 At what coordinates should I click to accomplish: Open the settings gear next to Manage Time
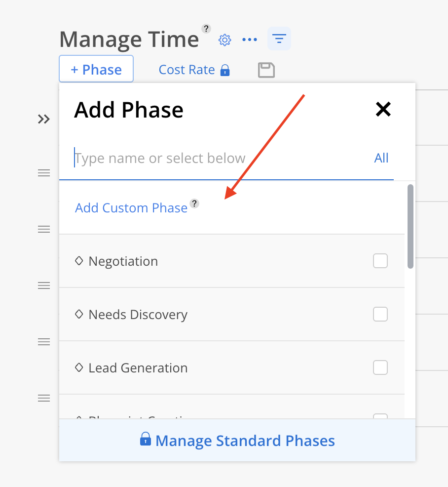coord(224,40)
